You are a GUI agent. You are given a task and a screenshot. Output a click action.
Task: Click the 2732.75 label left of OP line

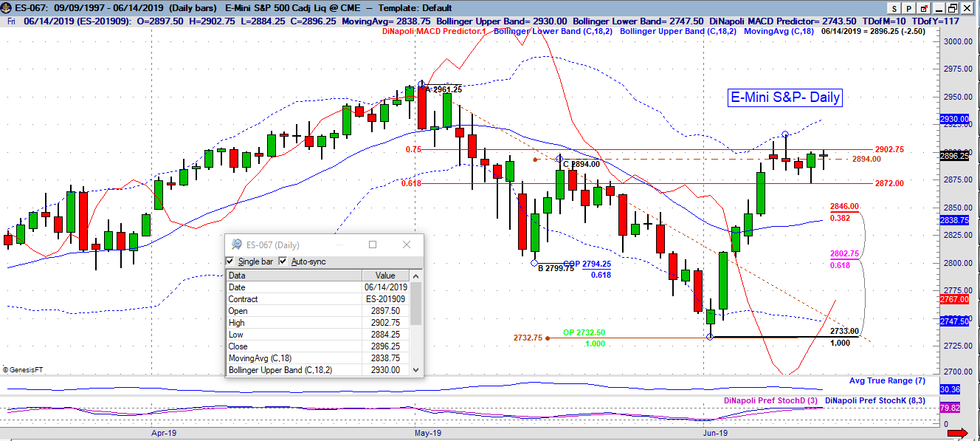tap(528, 338)
